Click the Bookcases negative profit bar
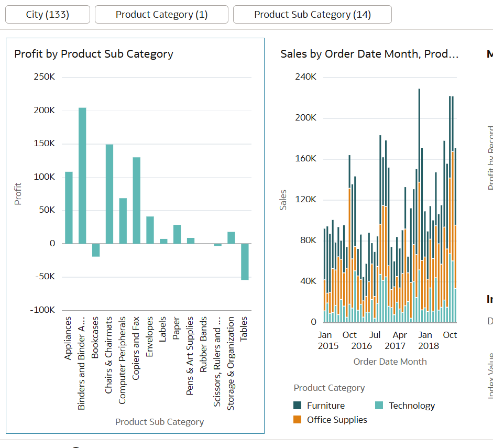The width and height of the screenshot is (493, 448). point(96,250)
